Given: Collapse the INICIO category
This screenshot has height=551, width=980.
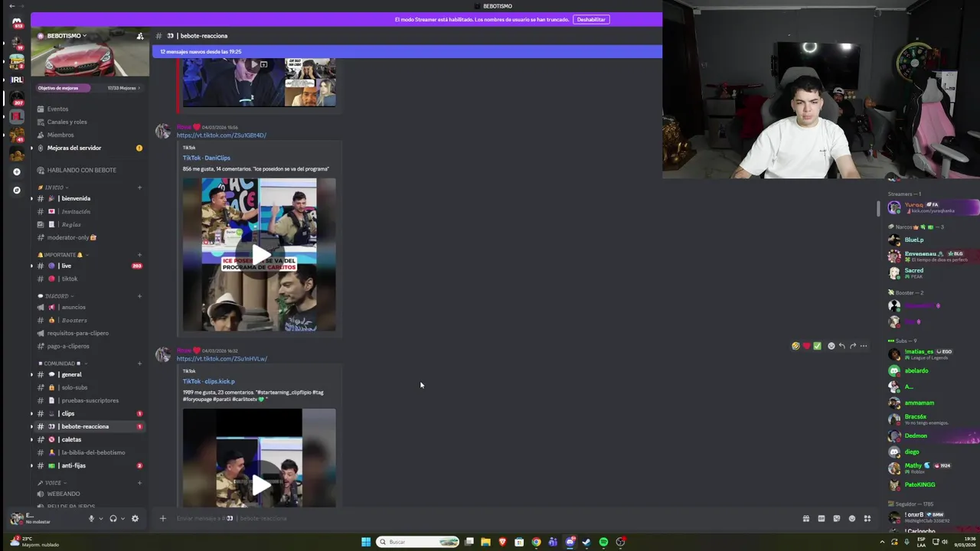Looking at the screenshot, I should click(54, 187).
